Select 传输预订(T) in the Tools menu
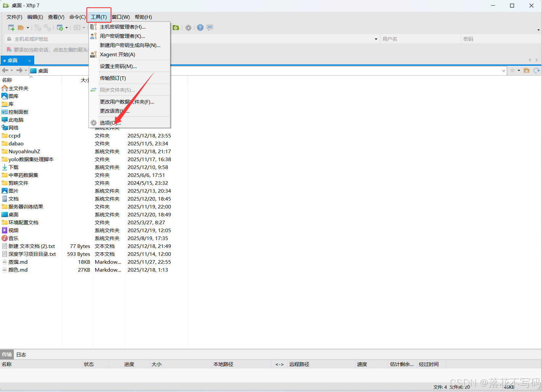Viewport: 542px width, 392px height. (x=130, y=78)
